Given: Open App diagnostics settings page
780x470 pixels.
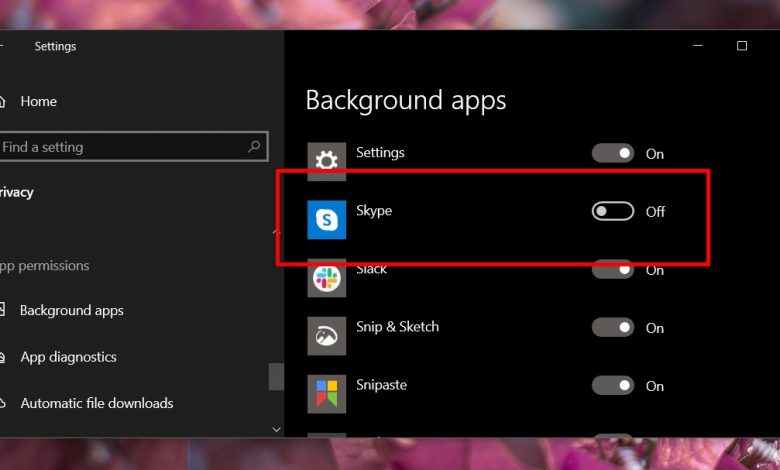Looking at the screenshot, I should [69, 357].
